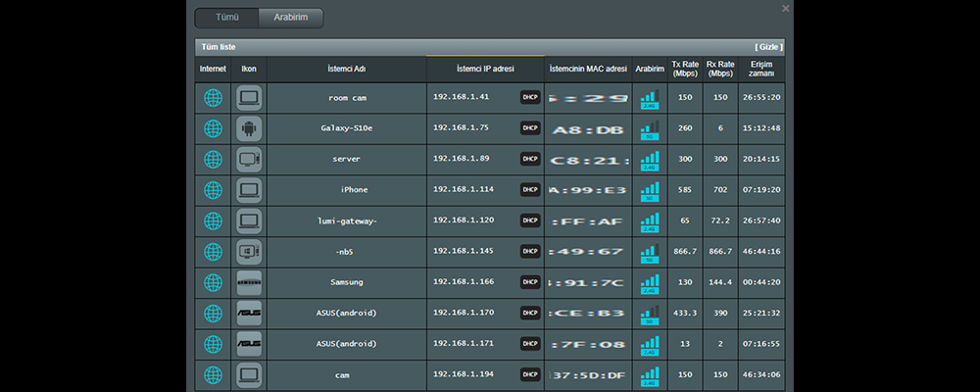Image resolution: width=980 pixels, height=392 pixels.
Task: Sort by Tx Rate column header
Action: 685,70
